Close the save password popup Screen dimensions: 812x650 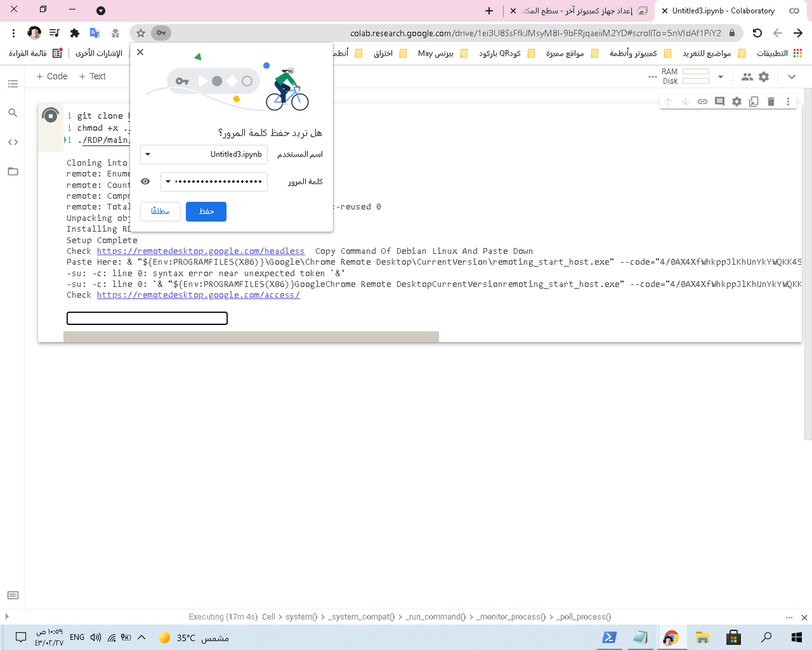coord(140,52)
